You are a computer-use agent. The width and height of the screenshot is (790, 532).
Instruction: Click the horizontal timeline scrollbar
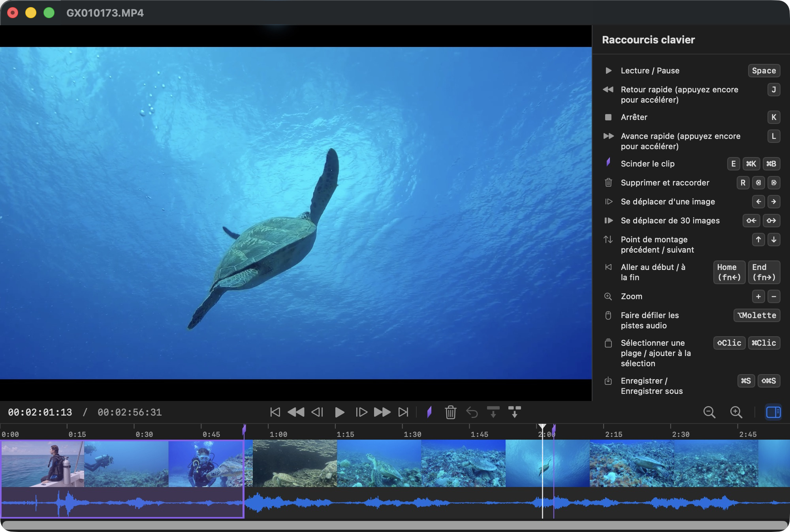(395, 525)
